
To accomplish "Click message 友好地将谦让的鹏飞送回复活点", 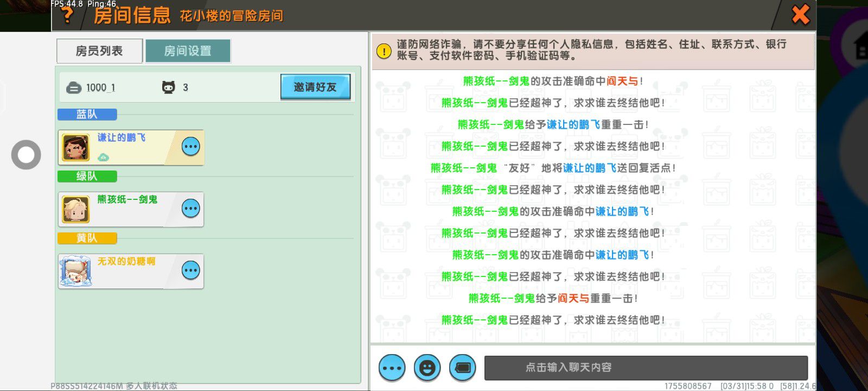I will [553, 168].
